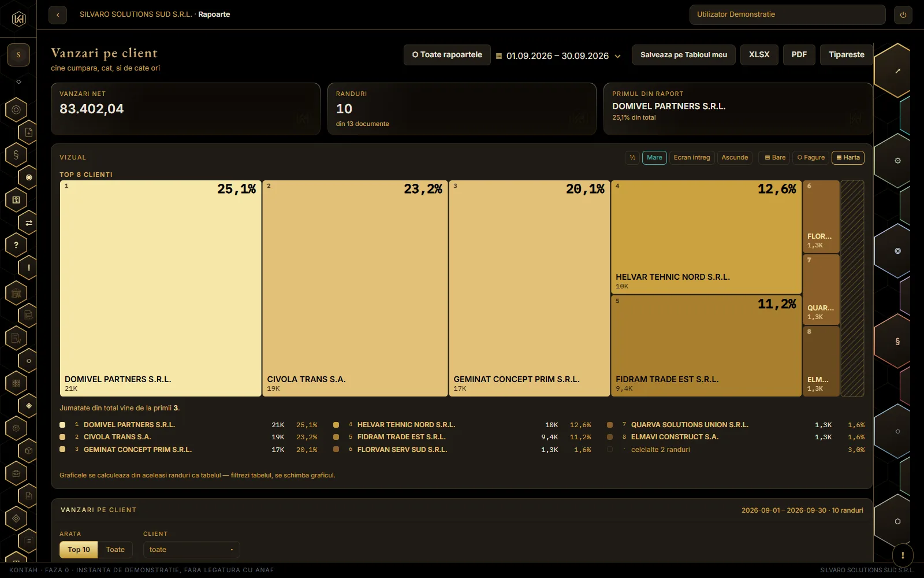The width and height of the screenshot is (924, 578).
Task: Select the CIVOLA TRANS S.A. treemap tile
Action: [x=355, y=288]
